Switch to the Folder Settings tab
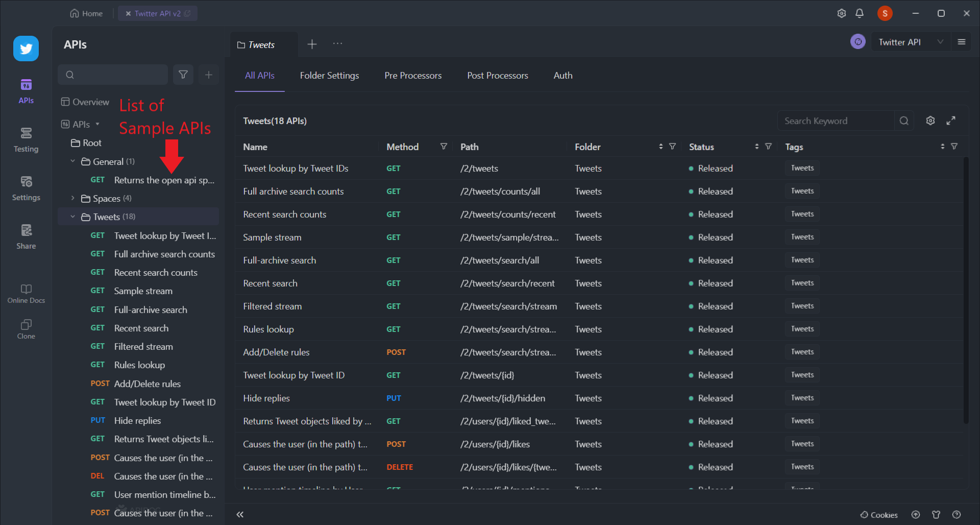The image size is (980, 525). [329, 76]
